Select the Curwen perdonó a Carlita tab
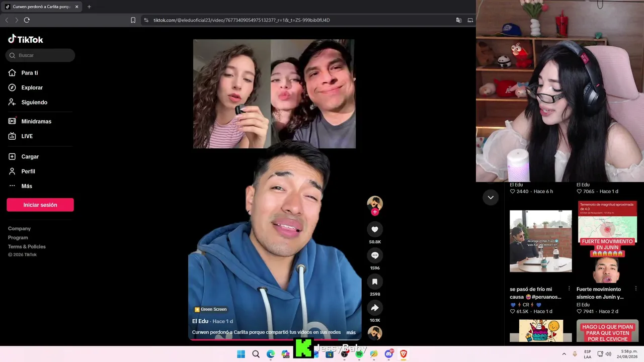The image size is (644, 362). coord(42,7)
